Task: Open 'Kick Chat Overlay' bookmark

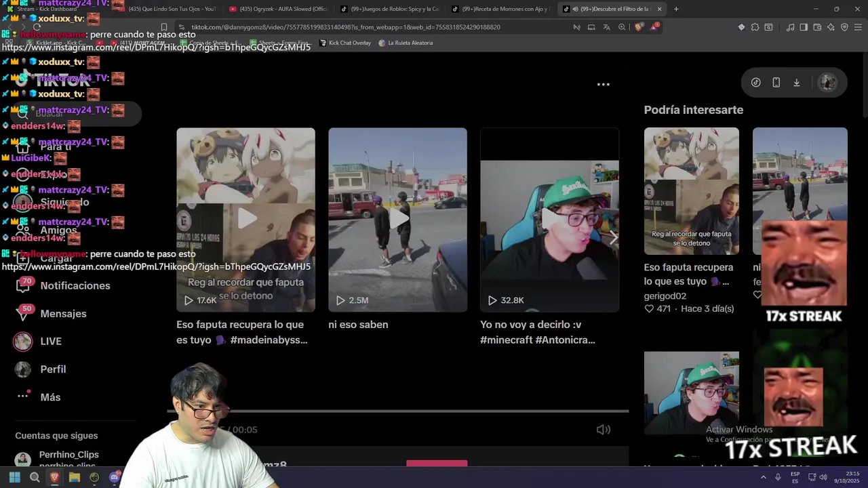Action: pyautogui.click(x=345, y=43)
